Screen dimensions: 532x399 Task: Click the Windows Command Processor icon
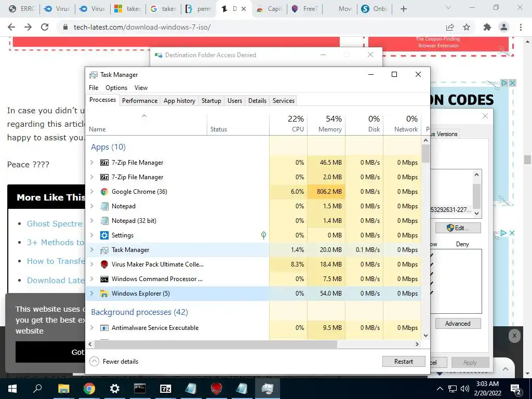tap(104, 279)
